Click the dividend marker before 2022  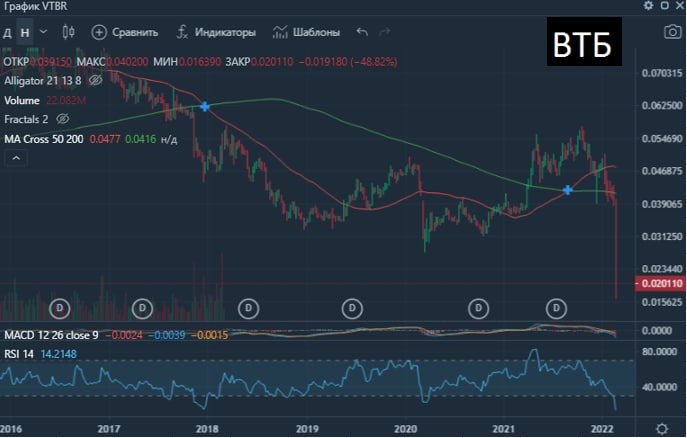[556, 308]
